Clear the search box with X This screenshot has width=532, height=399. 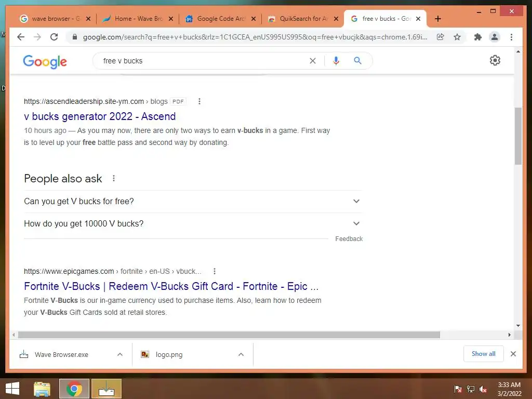pyautogui.click(x=312, y=61)
